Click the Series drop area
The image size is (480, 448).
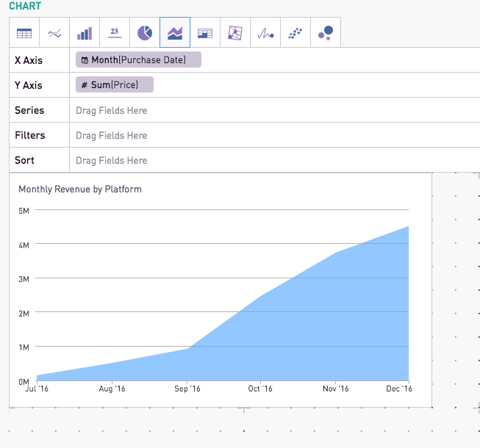click(x=275, y=110)
